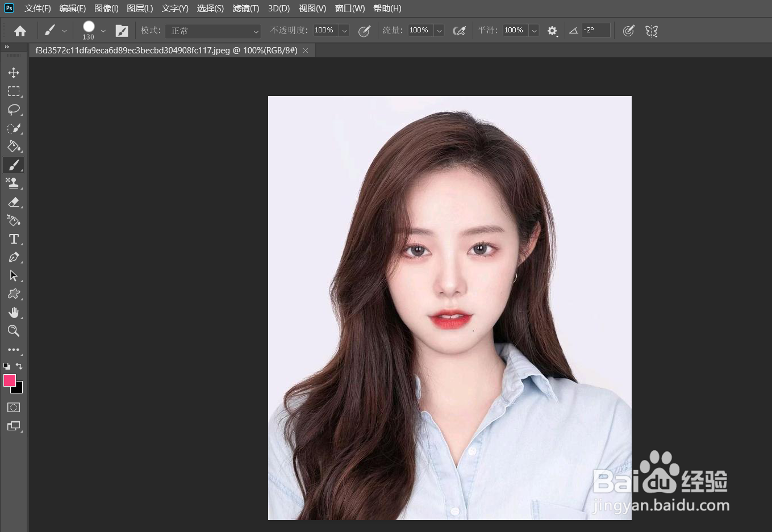
Task: Open the brush Mode dropdown showing 正常
Action: [x=213, y=30]
